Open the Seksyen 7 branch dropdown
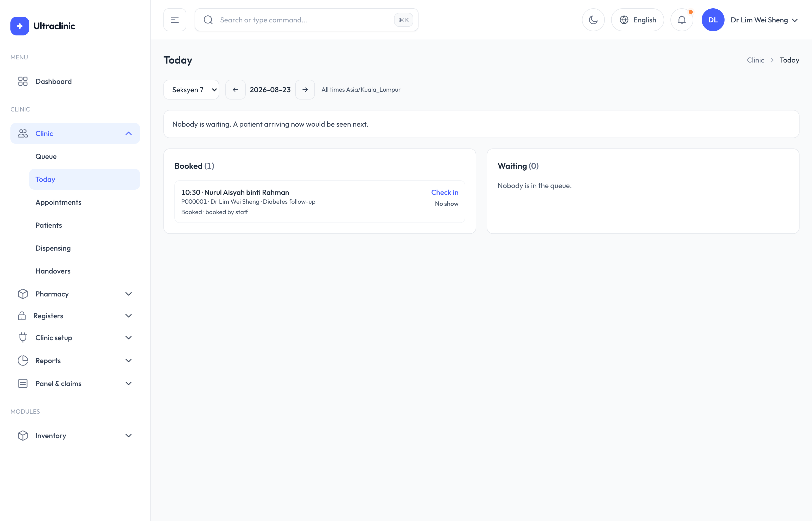The image size is (812, 521). [191, 90]
